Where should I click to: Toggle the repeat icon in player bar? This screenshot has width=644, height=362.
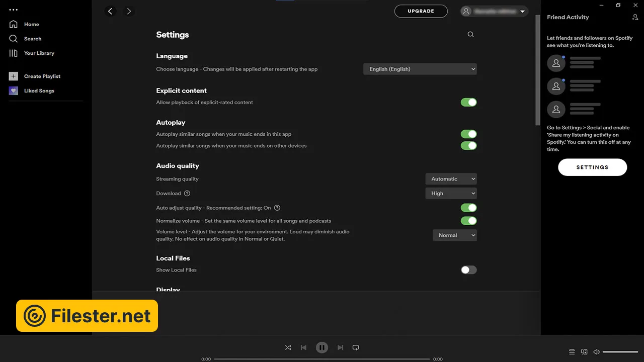coord(356,347)
